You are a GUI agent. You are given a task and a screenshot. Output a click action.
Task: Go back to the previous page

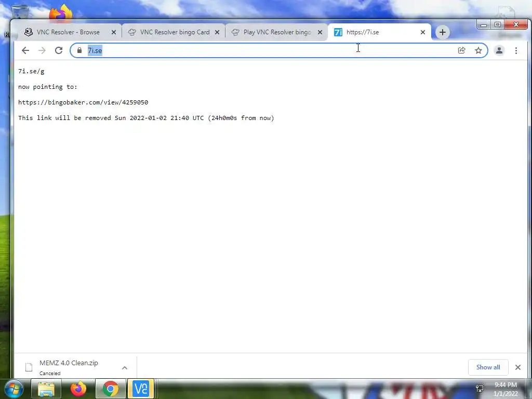pos(25,50)
